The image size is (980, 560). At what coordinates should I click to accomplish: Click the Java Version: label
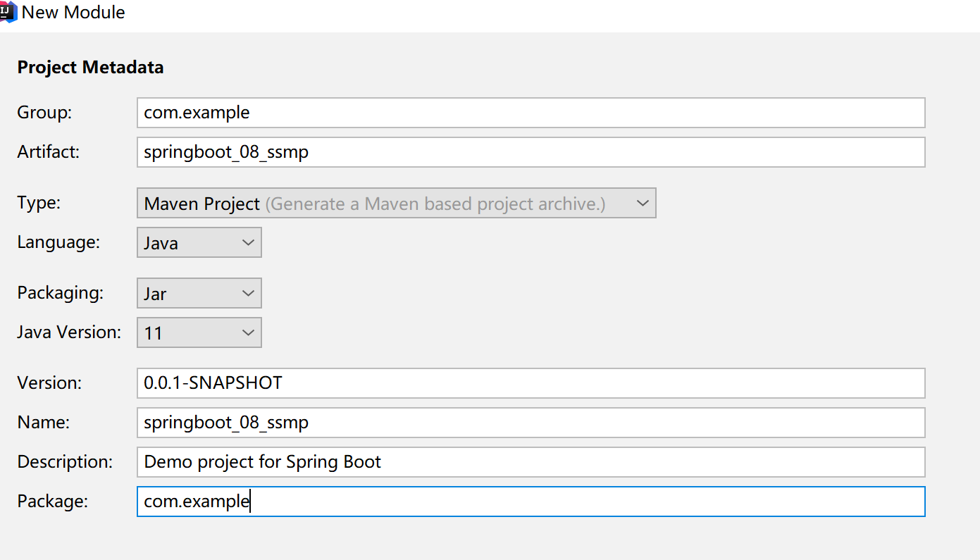tap(69, 332)
